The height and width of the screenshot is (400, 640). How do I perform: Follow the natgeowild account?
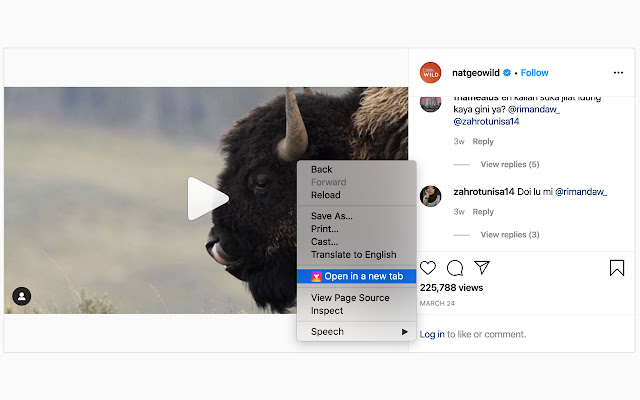pyautogui.click(x=534, y=73)
